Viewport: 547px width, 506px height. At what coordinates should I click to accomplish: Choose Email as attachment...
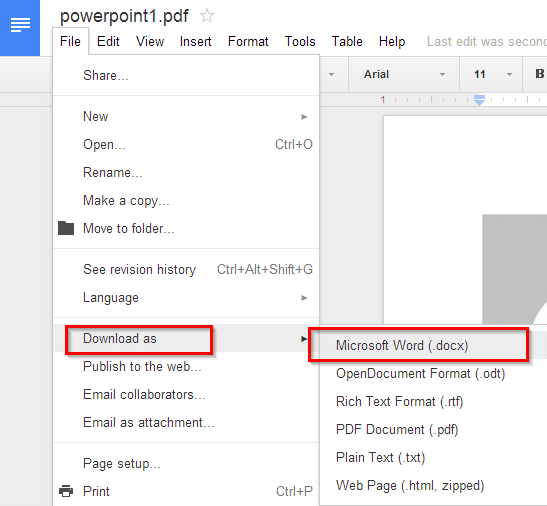point(186,423)
